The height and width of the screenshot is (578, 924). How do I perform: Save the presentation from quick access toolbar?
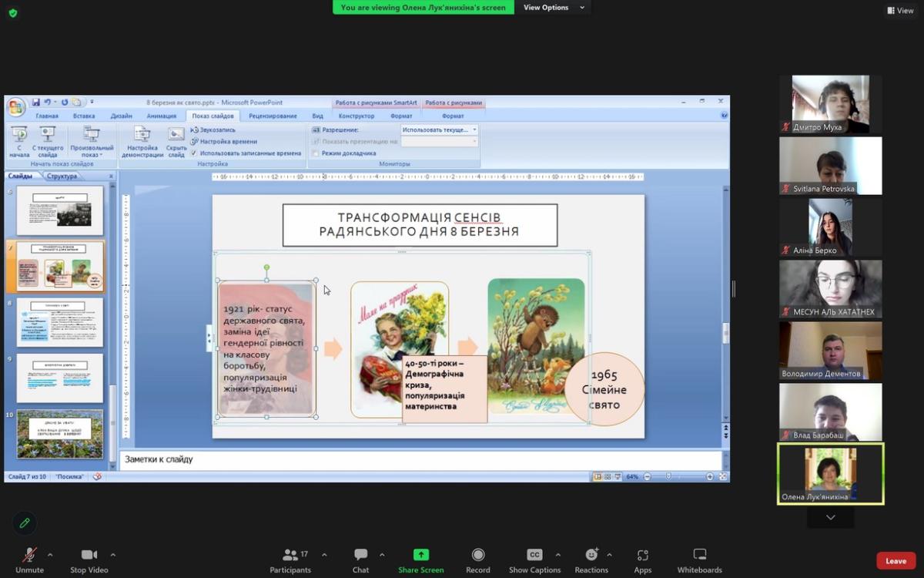click(x=35, y=102)
